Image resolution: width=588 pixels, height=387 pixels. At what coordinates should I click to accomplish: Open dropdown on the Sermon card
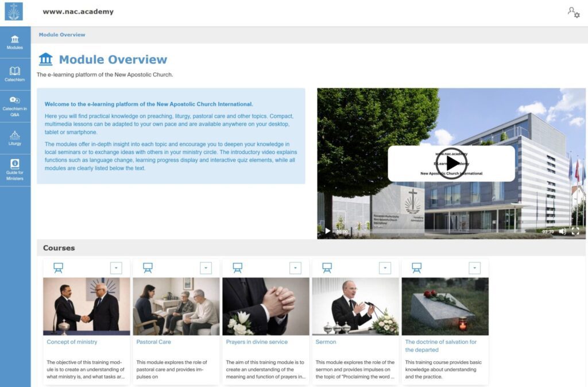coord(385,268)
